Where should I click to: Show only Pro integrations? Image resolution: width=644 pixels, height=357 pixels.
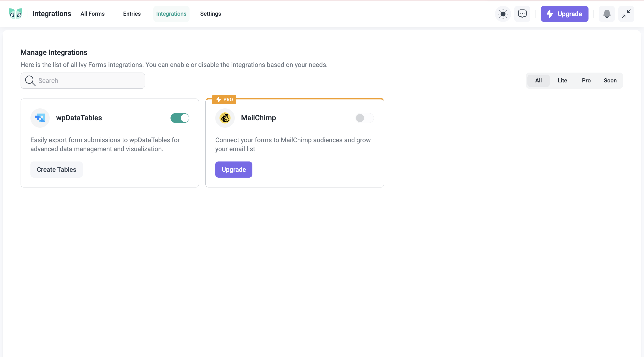point(586,81)
